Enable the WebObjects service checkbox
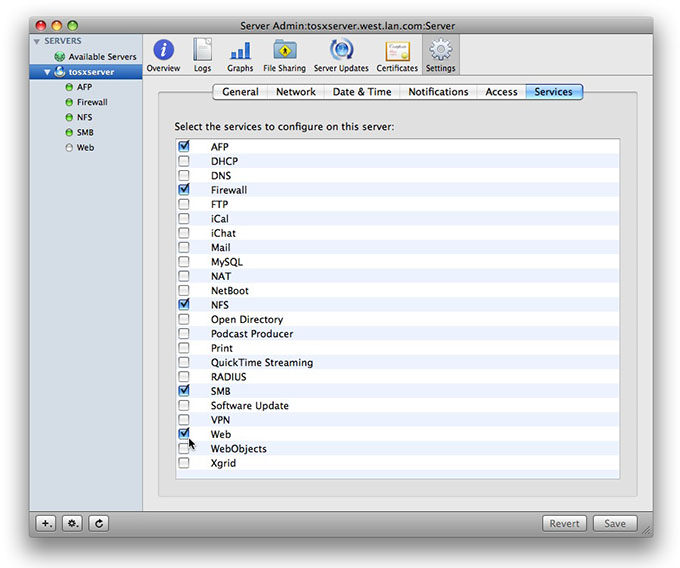 (184, 448)
